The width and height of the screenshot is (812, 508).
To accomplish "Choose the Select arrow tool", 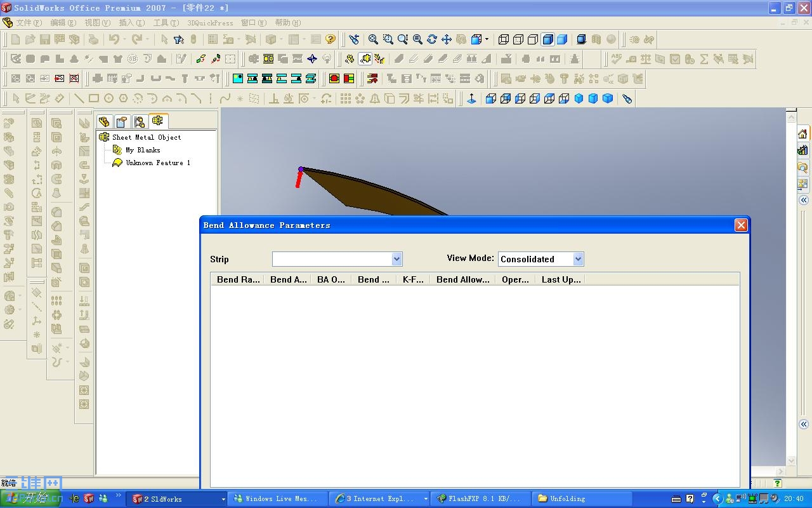I will click(164, 39).
